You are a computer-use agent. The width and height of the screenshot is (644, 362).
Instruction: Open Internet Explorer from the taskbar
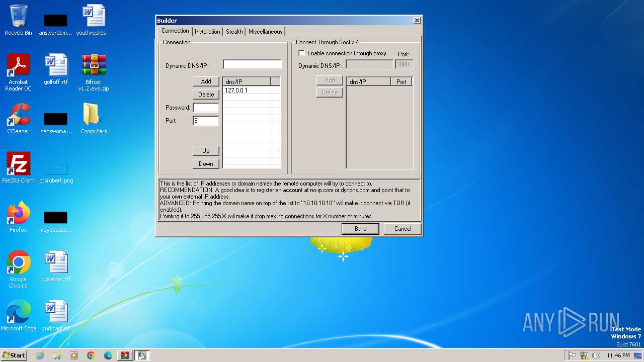(40, 355)
